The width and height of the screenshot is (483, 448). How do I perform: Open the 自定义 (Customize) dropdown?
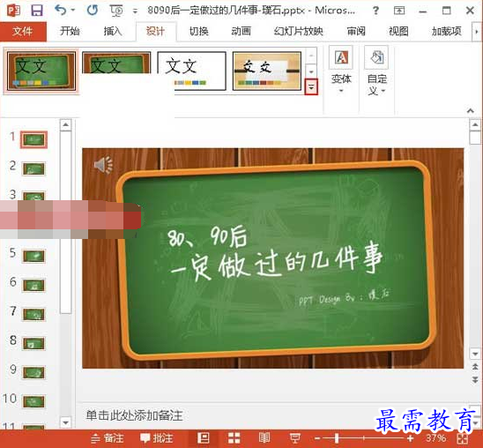click(376, 71)
